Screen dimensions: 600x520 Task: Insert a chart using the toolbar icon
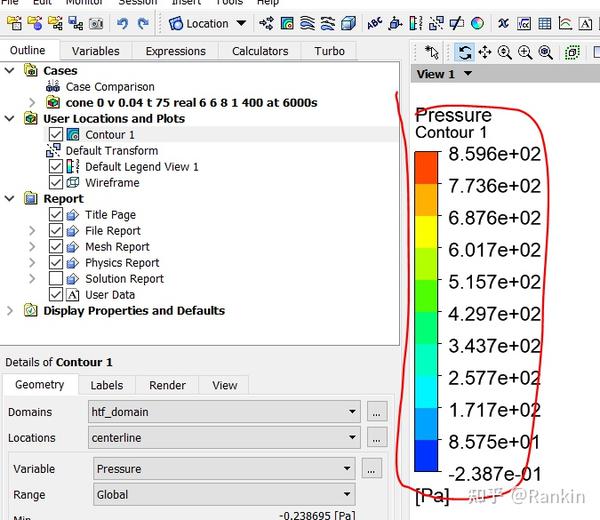(x=565, y=24)
